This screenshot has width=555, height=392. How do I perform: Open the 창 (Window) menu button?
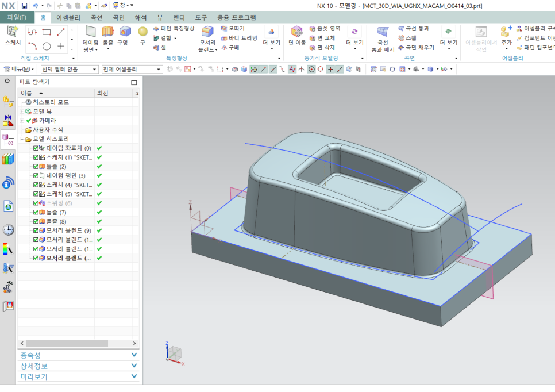tap(123, 5)
